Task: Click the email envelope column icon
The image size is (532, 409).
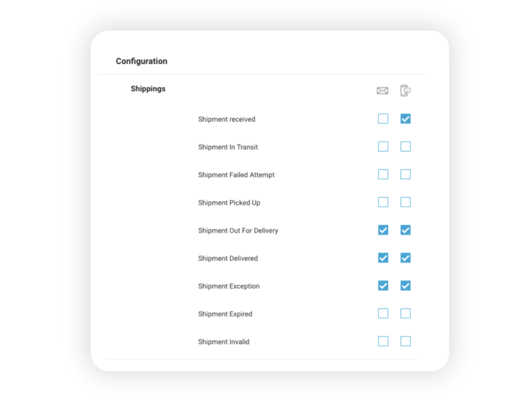Action: click(x=382, y=91)
